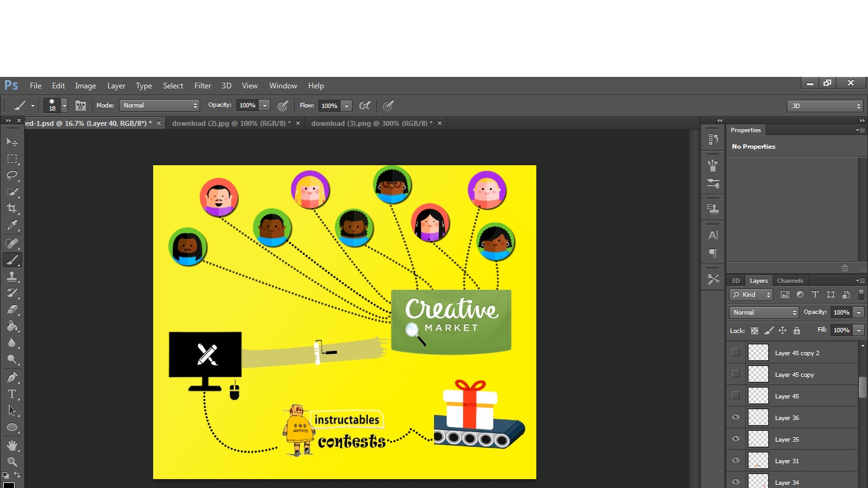Select the Eyedropper tool

[x=12, y=225]
